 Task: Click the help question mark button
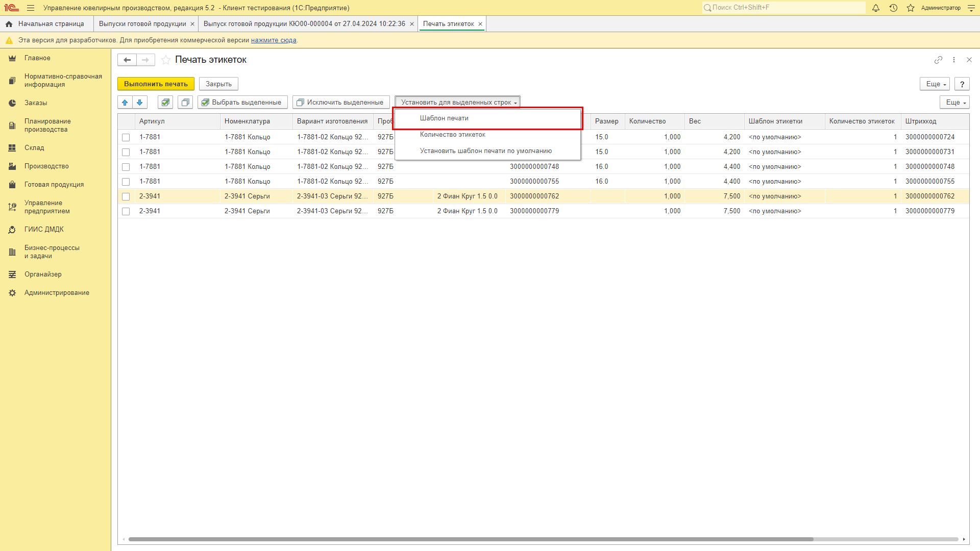962,84
